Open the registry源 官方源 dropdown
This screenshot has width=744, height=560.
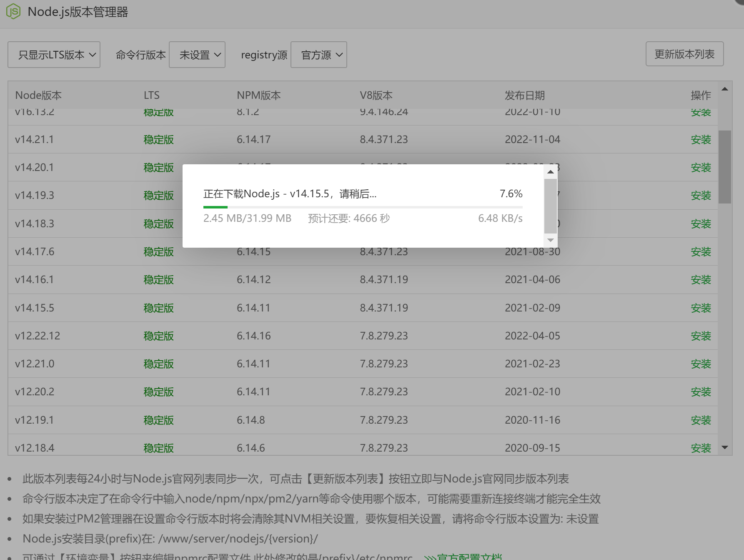pyautogui.click(x=319, y=55)
